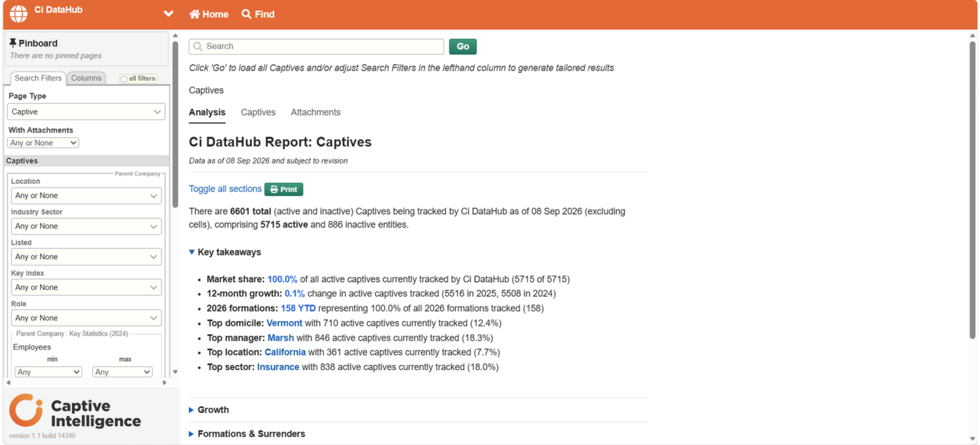Click the green Go button

463,46
